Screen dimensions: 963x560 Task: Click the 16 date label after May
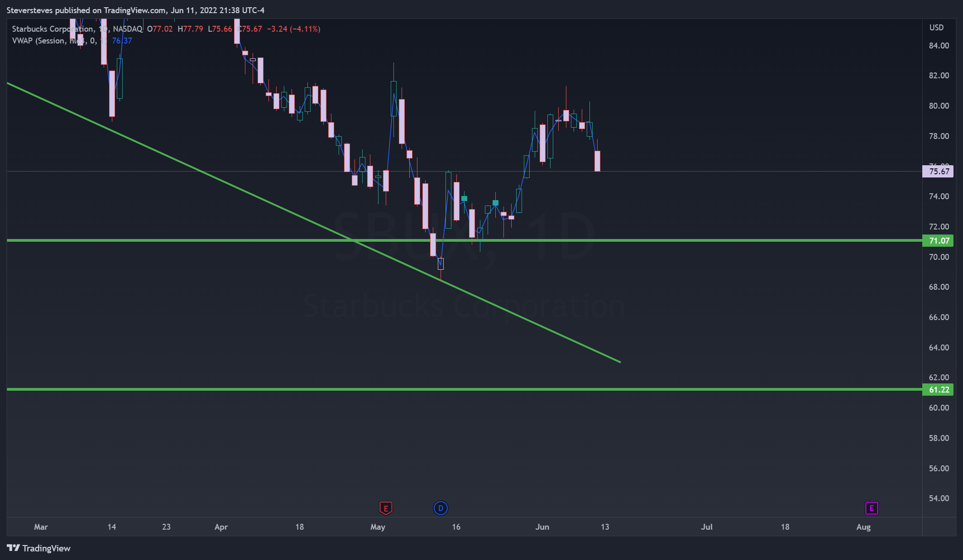[456, 527]
